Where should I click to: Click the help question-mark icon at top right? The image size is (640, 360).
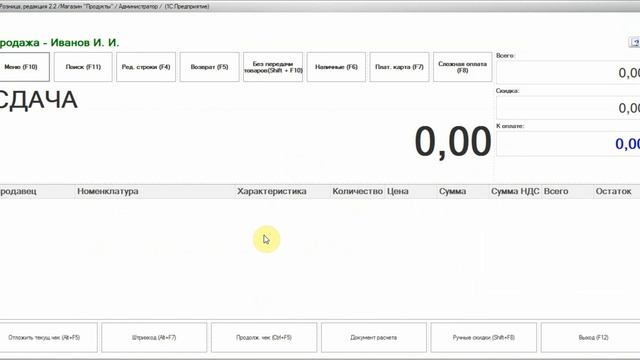click(x=635, y=42)
